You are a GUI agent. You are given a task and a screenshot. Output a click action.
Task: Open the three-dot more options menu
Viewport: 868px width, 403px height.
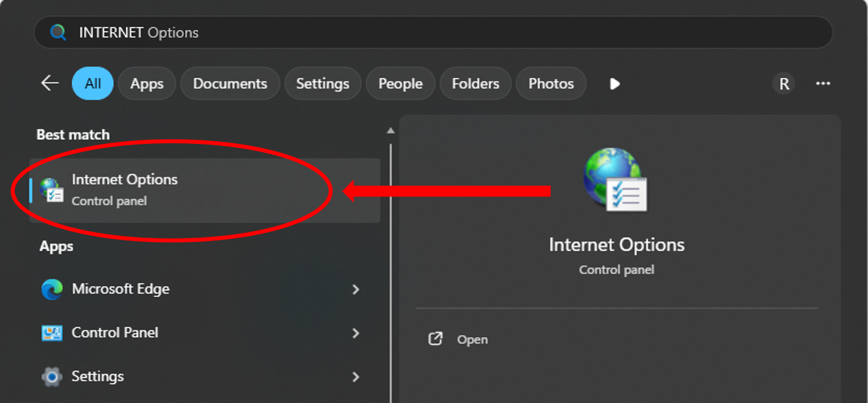point(823,83)
